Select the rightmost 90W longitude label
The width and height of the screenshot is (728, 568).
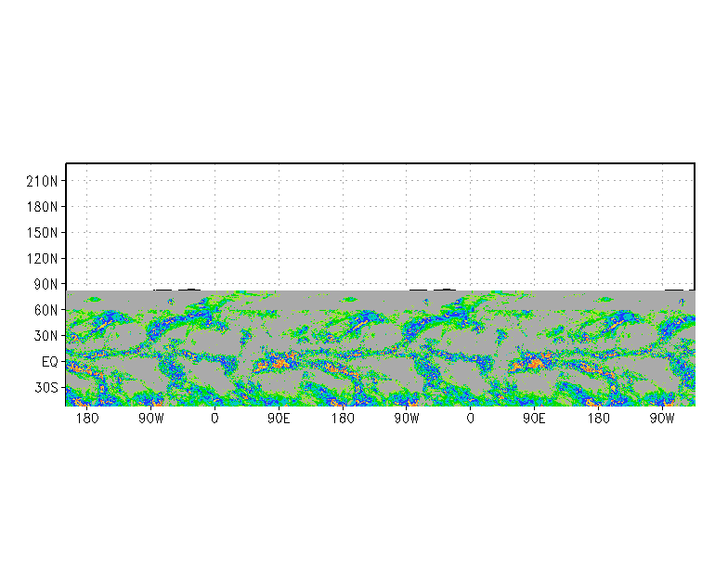tap(662, 419)
